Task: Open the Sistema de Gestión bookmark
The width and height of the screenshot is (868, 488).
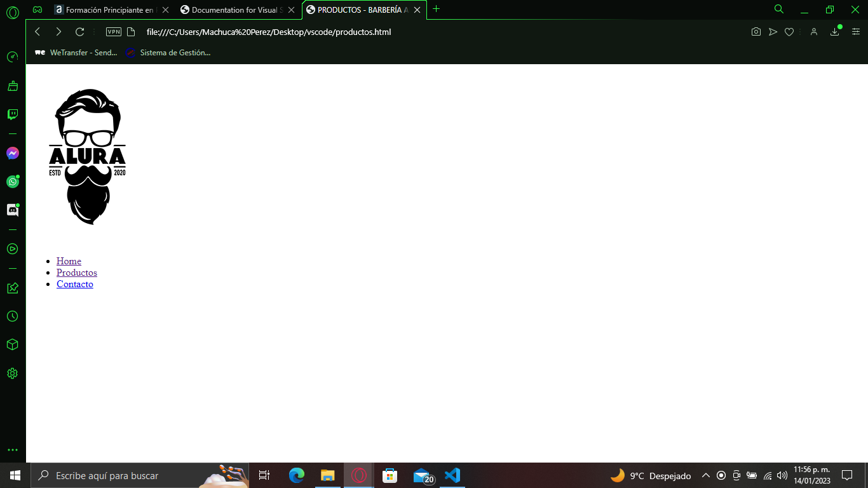Action: pos(168,53)
